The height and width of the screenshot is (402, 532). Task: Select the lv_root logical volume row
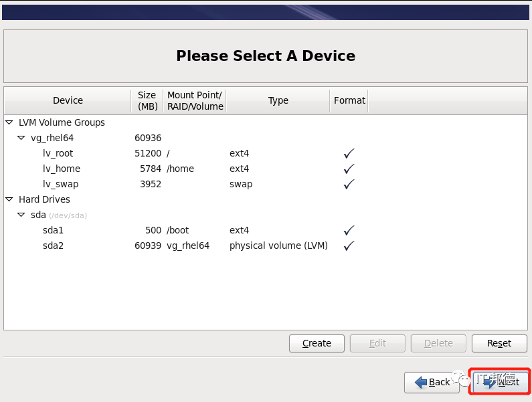pos(265,153)
